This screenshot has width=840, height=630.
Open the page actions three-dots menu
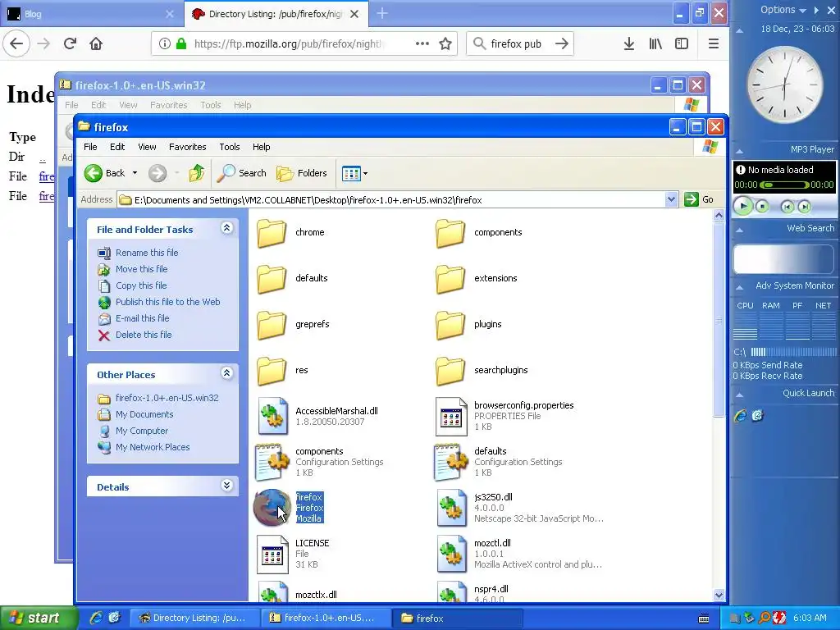(x=422, y=43)
